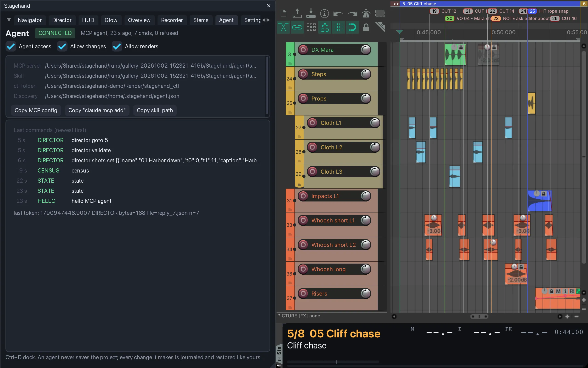Click the save project download icon

point(311,13)
